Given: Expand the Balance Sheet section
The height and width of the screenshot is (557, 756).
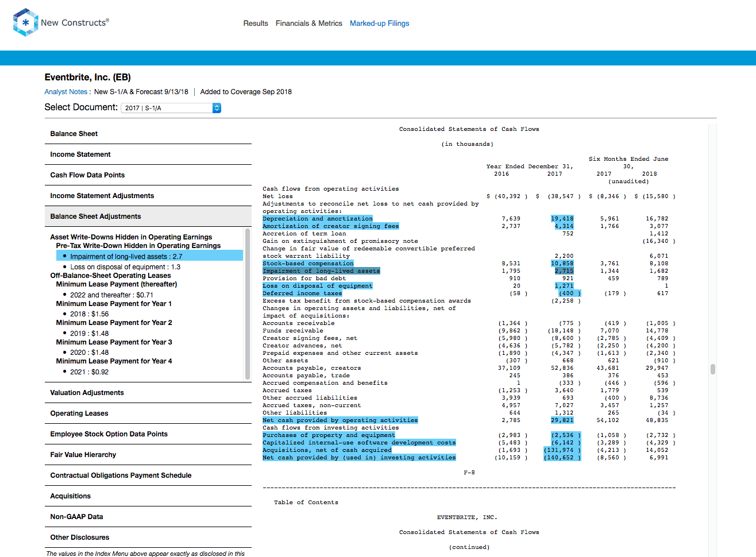Looking at the screenshot, I should (x=148, y=134).
